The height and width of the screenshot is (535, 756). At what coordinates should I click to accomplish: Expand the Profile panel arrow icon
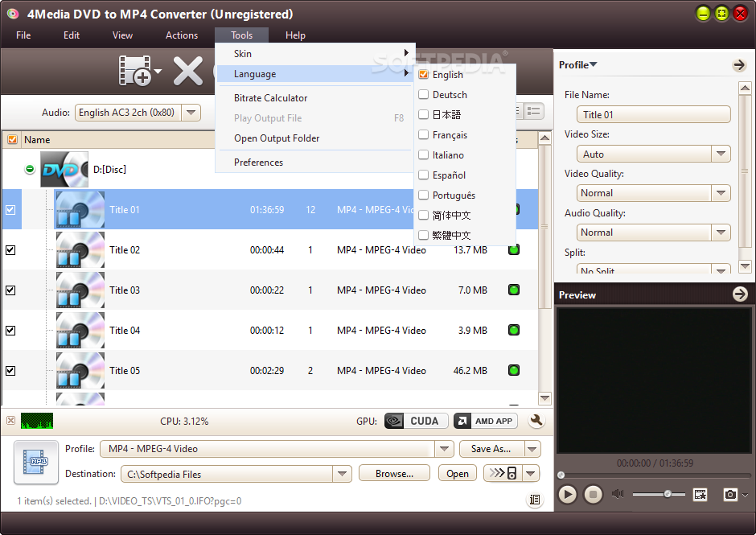tap(739, 65)
